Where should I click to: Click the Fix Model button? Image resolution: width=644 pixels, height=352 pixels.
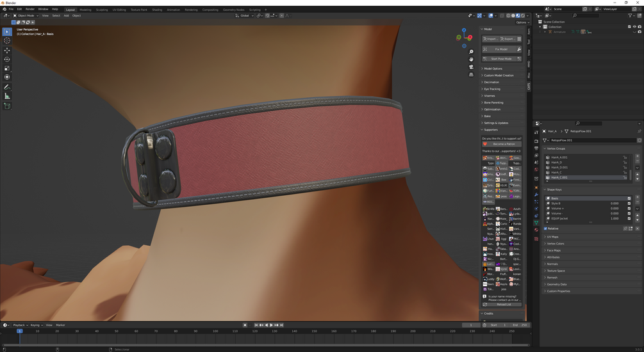coord(498,49)
